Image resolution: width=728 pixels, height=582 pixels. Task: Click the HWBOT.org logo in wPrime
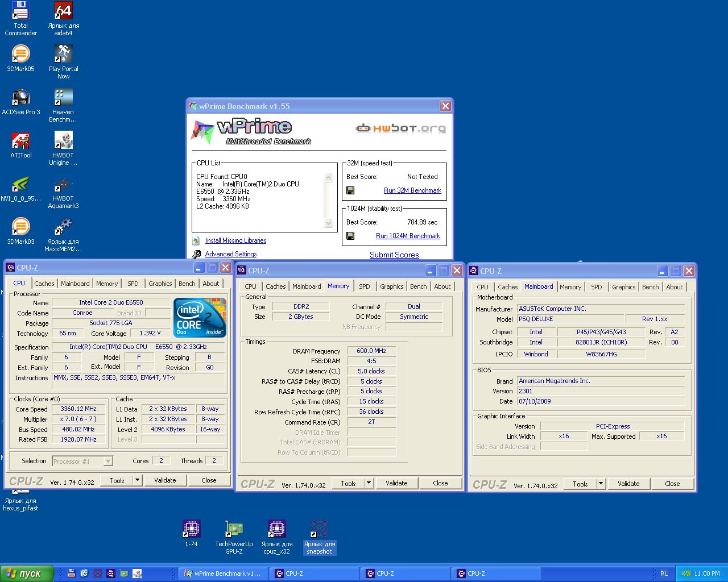point(400,128)
